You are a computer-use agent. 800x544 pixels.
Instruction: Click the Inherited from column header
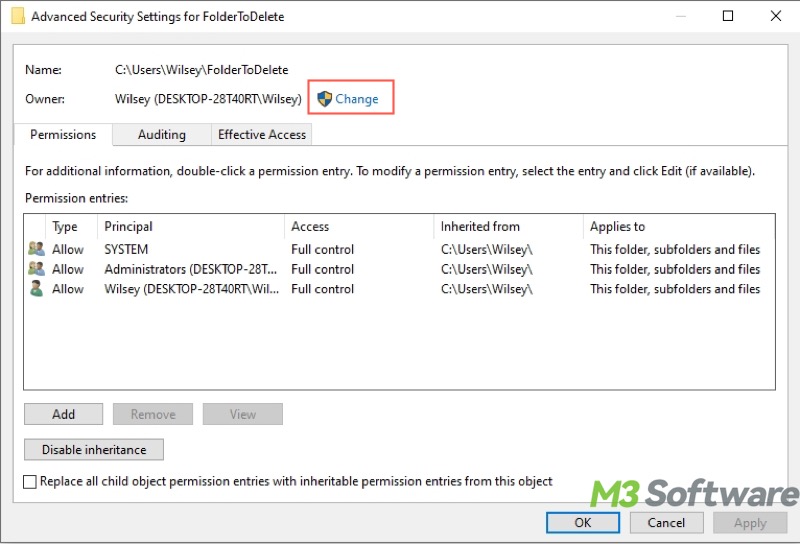tap(509, 226)
